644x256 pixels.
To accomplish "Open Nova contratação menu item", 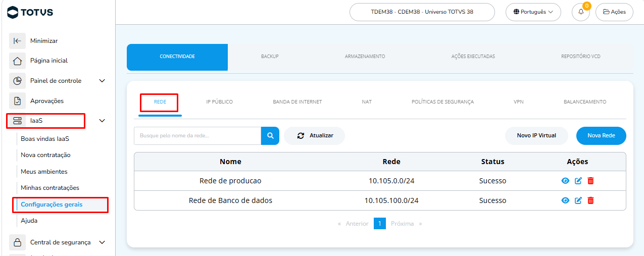I will 45,155.
